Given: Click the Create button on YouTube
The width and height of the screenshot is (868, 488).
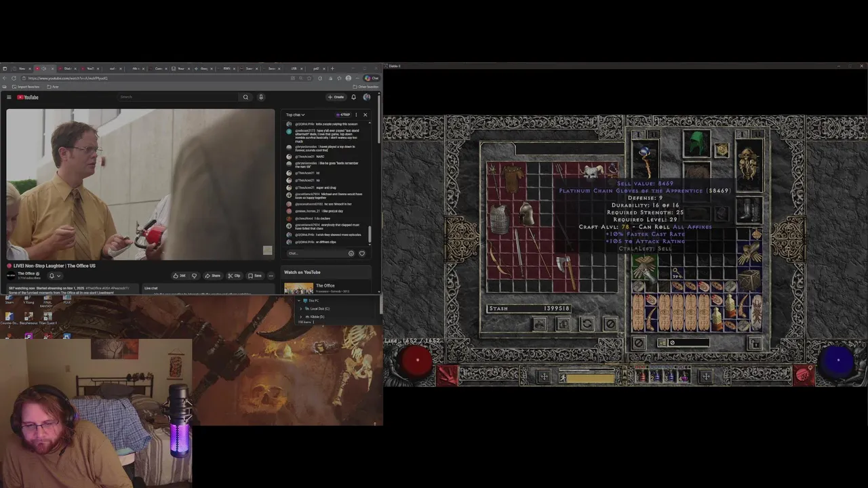Looking at the screenshot, I should (336, 97).
